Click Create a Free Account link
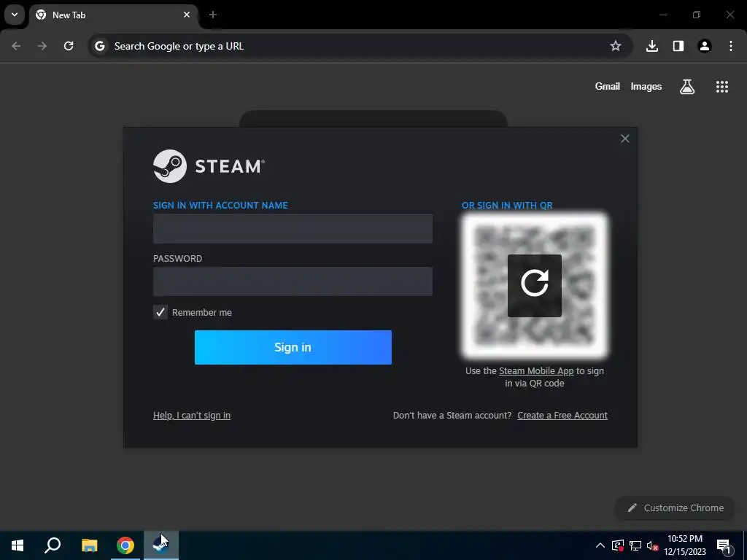The width and height of the screenshot is (747, 560). [x=562, y=415]
